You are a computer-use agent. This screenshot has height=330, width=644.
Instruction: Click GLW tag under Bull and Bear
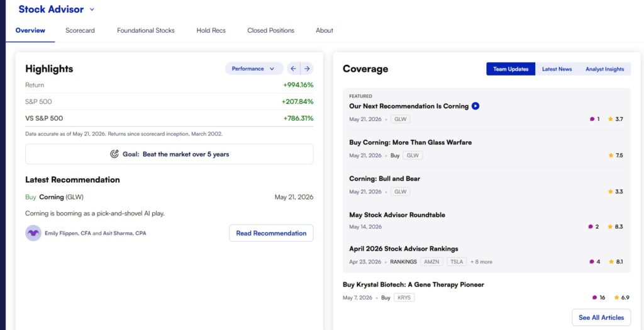coord(400,191)
